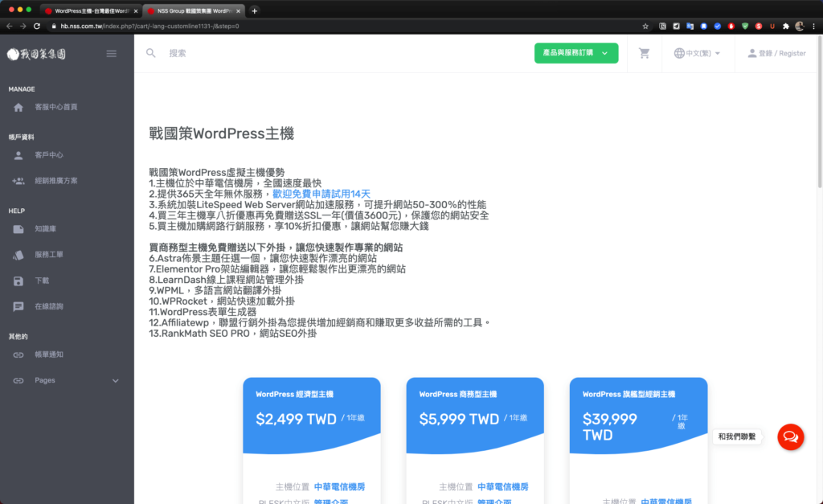Click the user icon beside Register
The width and height of the screenshot is (823, 504).
pos(752,53)
